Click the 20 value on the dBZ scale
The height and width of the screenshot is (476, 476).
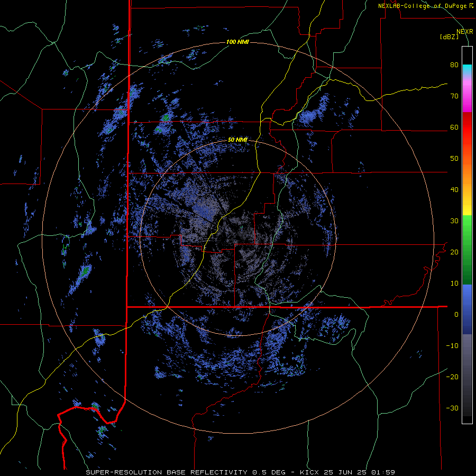pyautogui.click(x=454, y=252)
